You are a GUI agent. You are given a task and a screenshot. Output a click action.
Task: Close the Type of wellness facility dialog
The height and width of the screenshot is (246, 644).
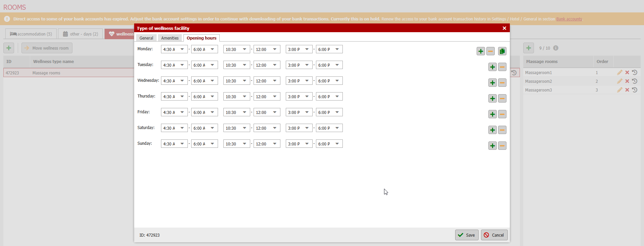pyautogui.click(x=504, y=28)
